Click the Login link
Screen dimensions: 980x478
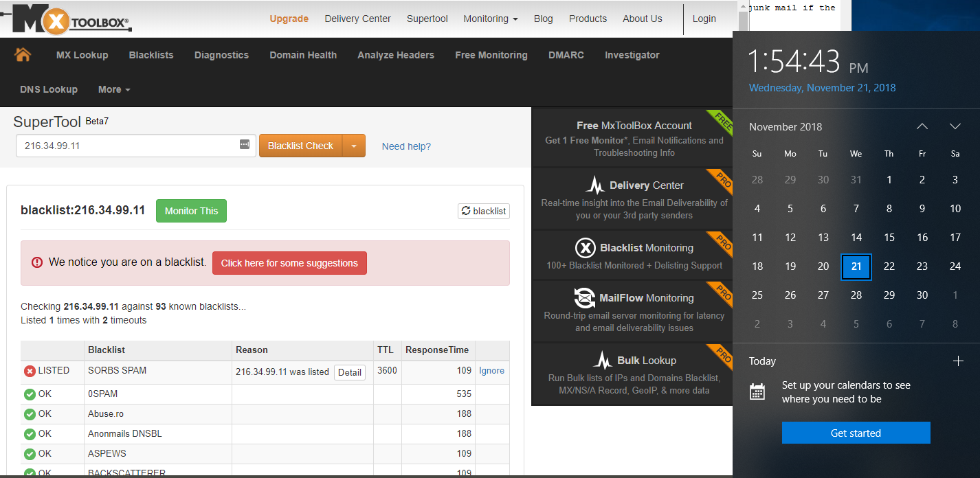point(704,19)
